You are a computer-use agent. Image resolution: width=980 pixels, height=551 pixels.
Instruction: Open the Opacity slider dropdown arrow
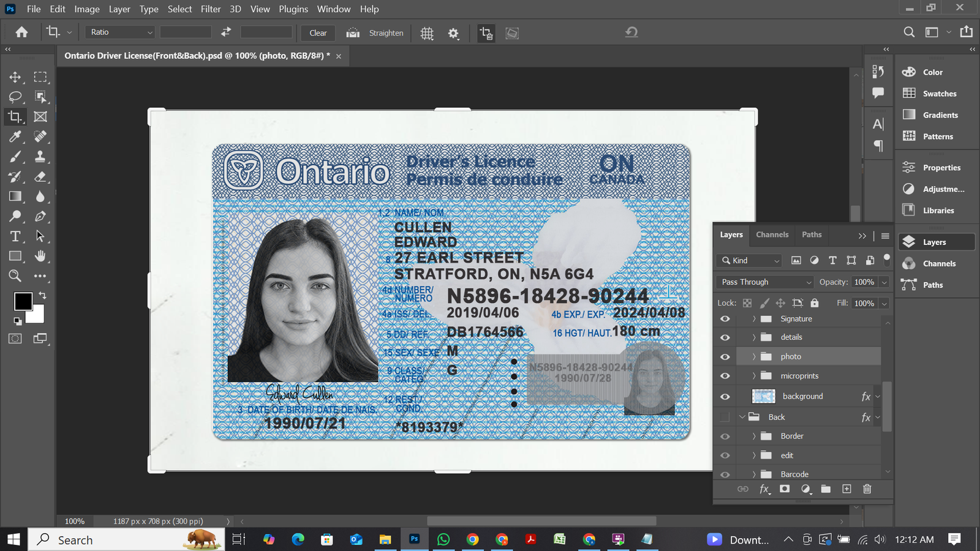click(884, 282)
